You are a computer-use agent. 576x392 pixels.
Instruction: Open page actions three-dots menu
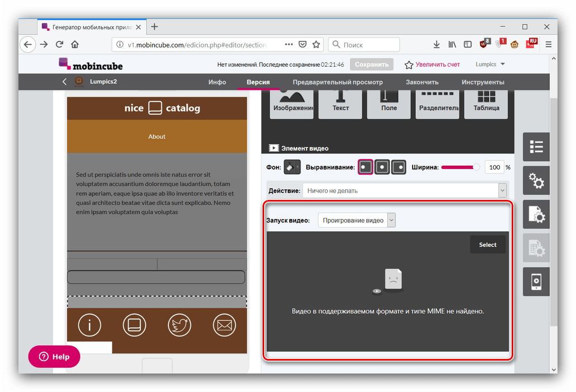(x=289, y=44)
